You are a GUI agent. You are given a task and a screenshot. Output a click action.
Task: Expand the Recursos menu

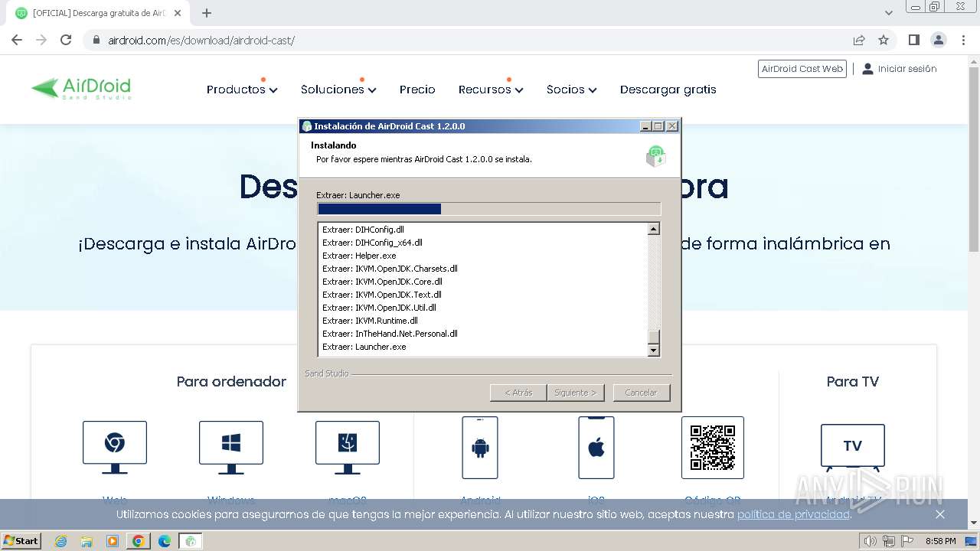tap(491, 90)
